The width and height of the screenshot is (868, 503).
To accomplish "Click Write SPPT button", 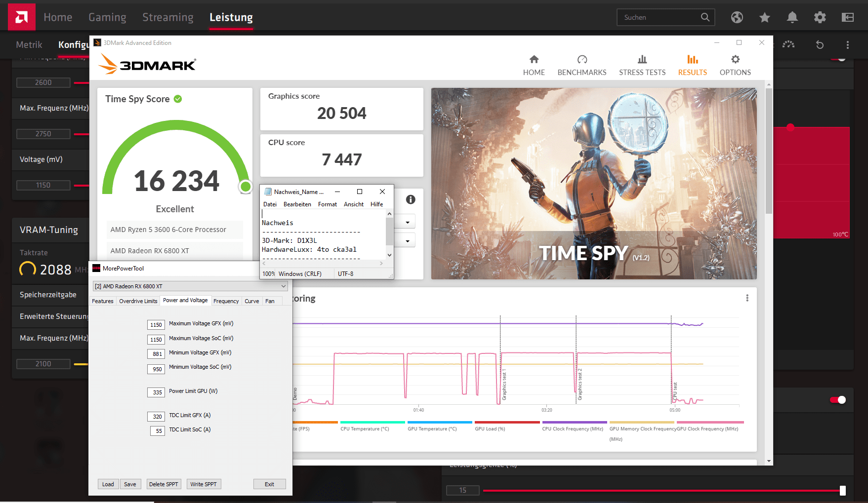I will coord(204,484).
